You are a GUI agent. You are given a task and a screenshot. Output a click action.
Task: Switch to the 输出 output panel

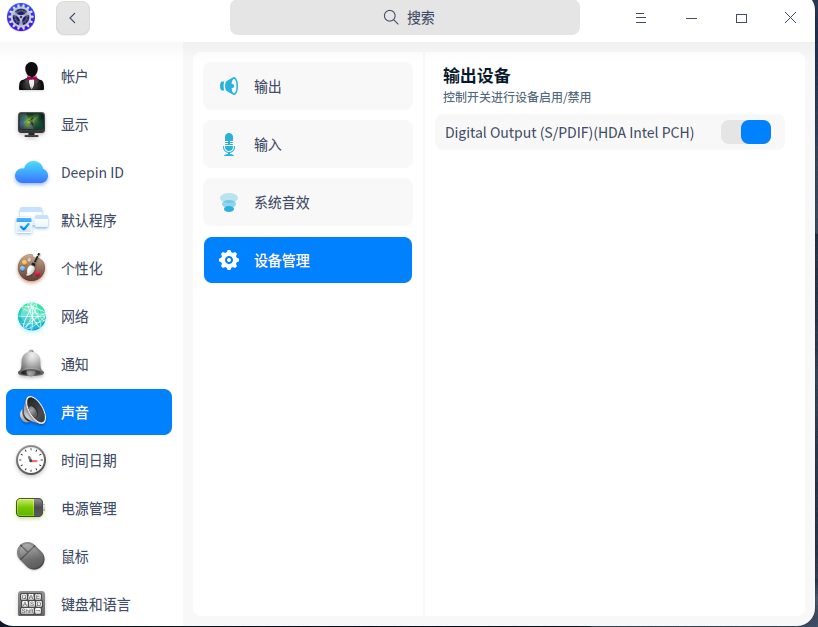pos(307,86)
